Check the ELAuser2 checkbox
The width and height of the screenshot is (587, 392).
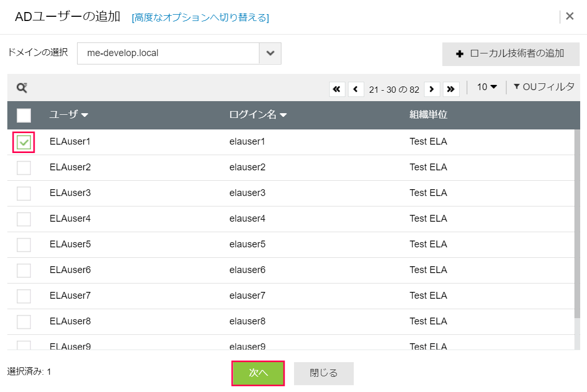pyautogui.click(x=24, y=168)
